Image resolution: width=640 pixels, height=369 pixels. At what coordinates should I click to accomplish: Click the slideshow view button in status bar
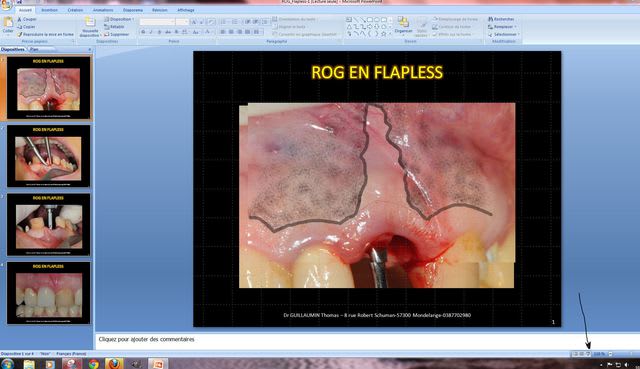click(588, 354)
